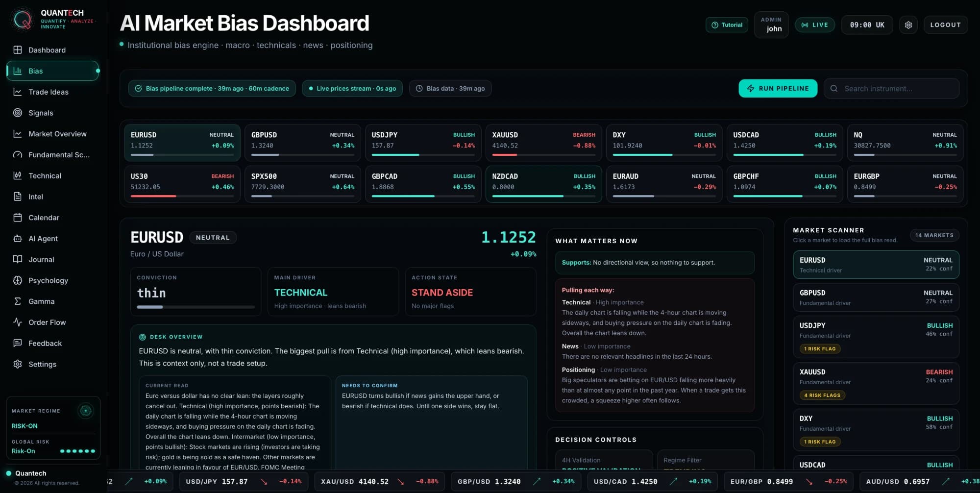This screenshot has width=980, height=493.
Task: Open settings via top-right gear icon
Action: [x=908, y=25]
